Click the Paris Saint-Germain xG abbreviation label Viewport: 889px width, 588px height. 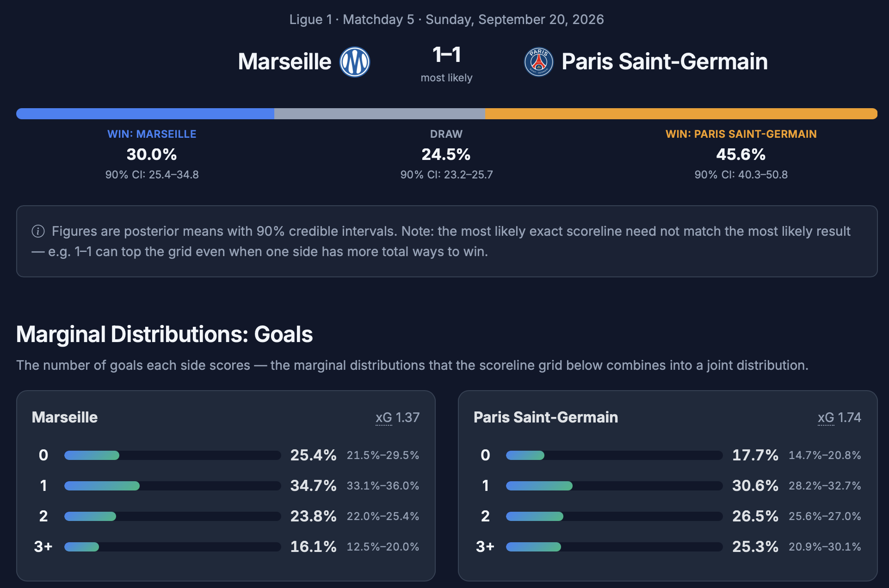(x=826, y=417)
